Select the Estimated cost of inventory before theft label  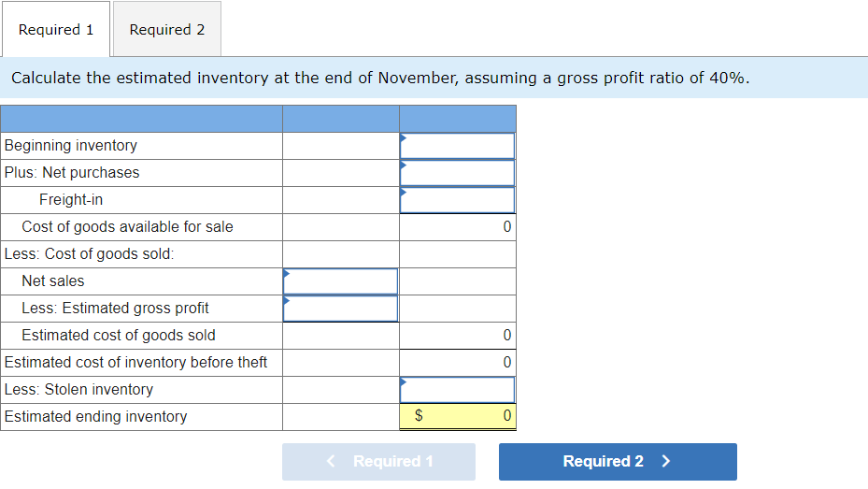point(136,363)
